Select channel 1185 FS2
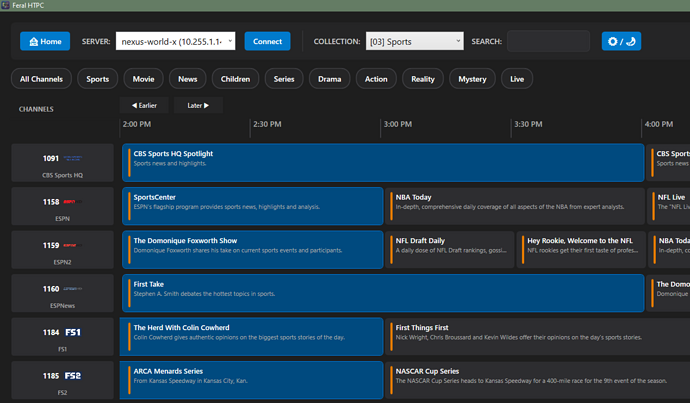Viewport: 690px width, 403px height. click(62, 380)
